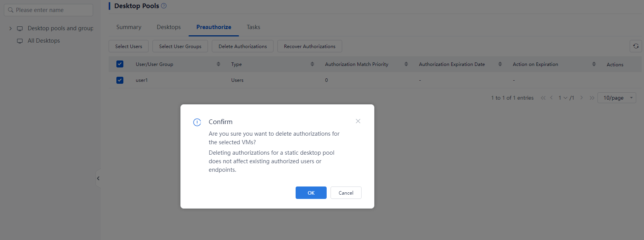Click the Users type cell
Screen dimensions: 644x240
(x=237, y=80)
